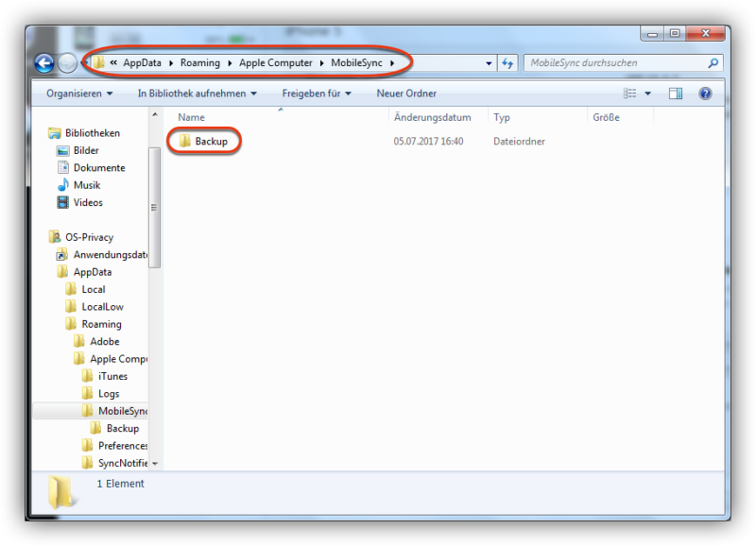Open the Freigeben für menu

click(317, 94)
